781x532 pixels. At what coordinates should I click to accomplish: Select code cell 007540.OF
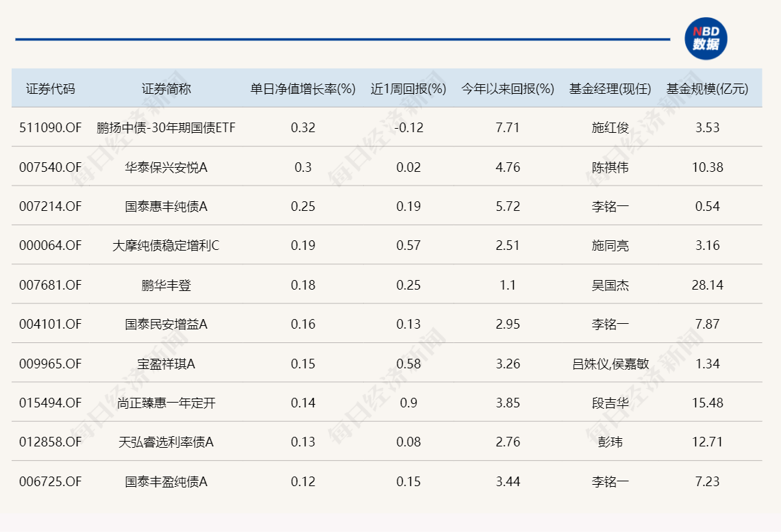click(x=50, y=167)
